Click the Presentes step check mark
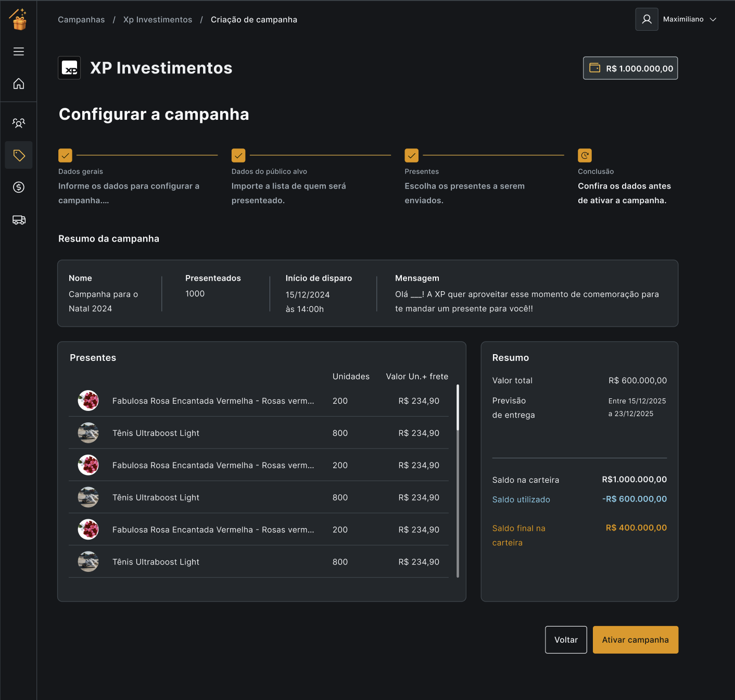This screenshot has width=735, height=700. point(412,155)
